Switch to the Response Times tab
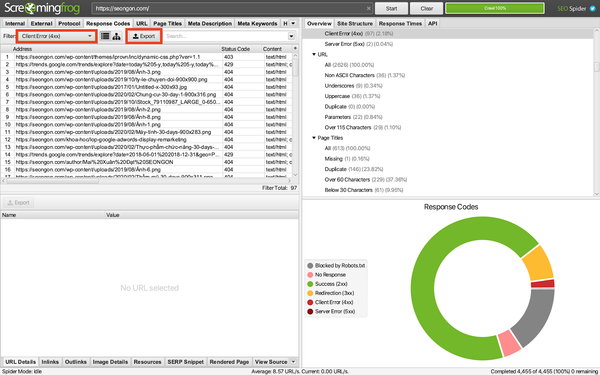This screenshot has width=600, height=375. (x=400, y=23)
